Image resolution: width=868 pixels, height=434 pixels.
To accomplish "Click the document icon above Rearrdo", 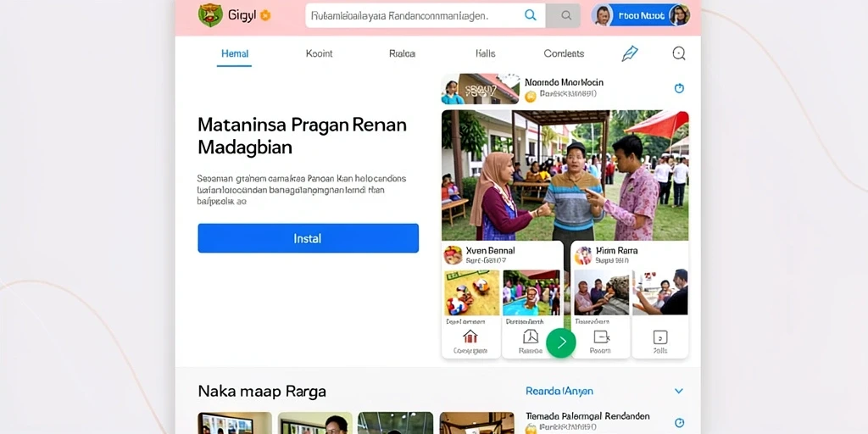I will (531, 337).
